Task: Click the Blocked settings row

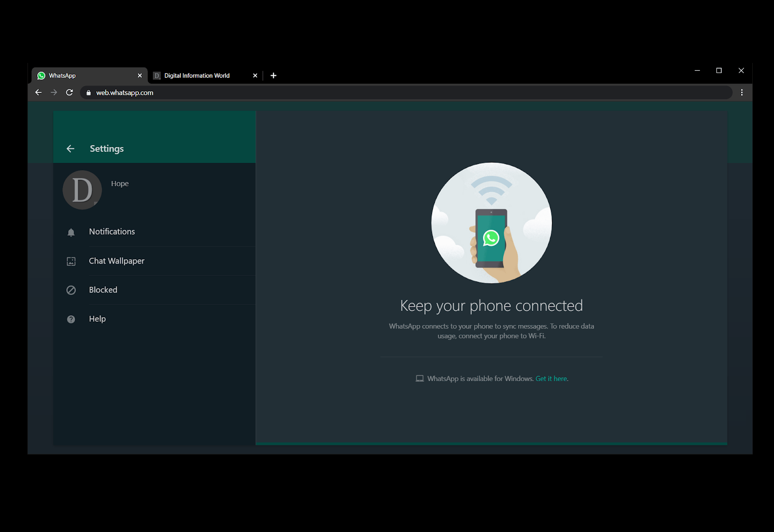Action: click(x=103, y=290)
